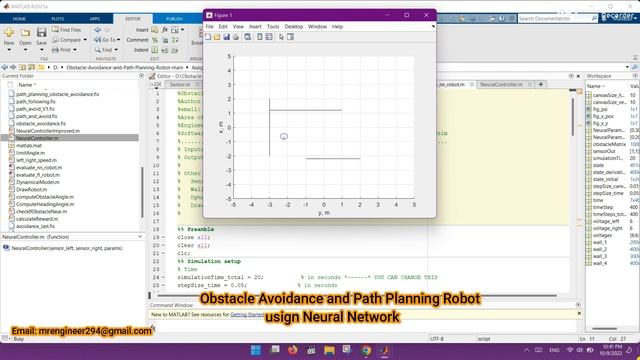
Task: Click the Windows Start button on taskbar
Action: (x=256, y=350)
